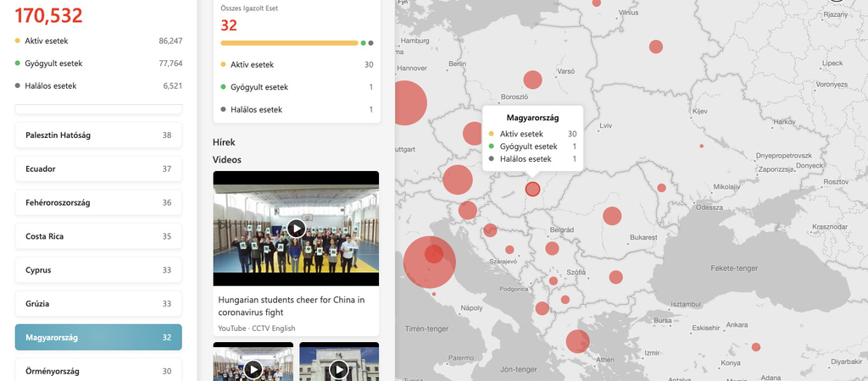This screenshot has width=868, height=381.
Task: Click the Hírek section heading
Action: (224, 142)
